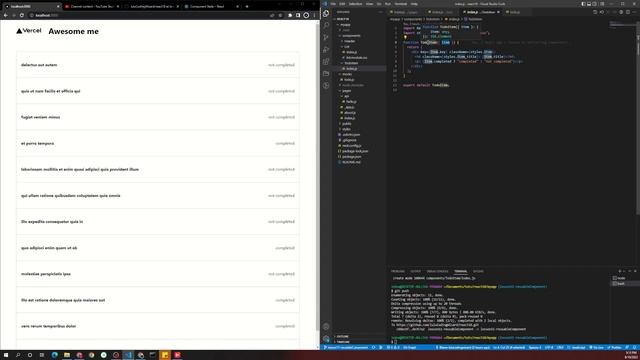Image resolution: width=640 pixels, height=360 pixels.
Task: Open the editor More Actions ellipsis
Action: [634, 12]
